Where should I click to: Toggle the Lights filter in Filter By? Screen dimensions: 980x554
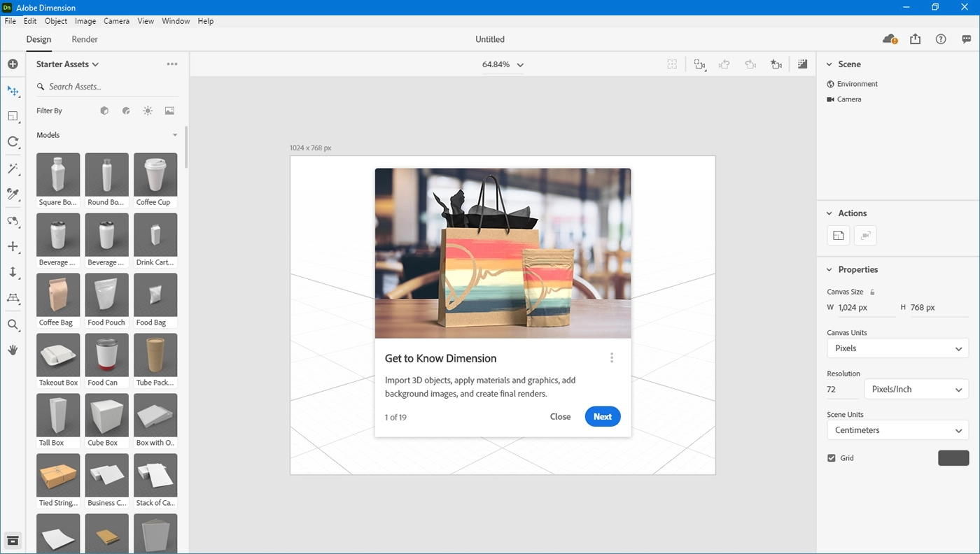coord(148,111)
